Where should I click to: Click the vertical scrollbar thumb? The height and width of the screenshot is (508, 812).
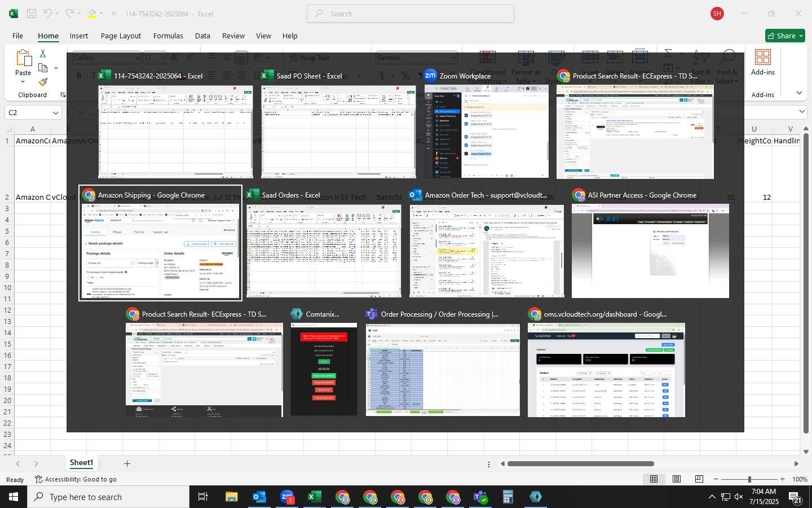coord(806,282)
